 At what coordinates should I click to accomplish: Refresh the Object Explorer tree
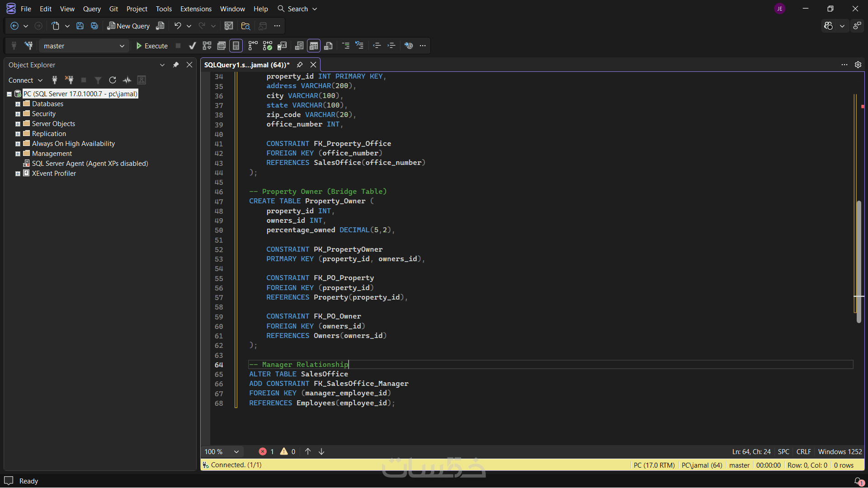(x=113, y=80)
